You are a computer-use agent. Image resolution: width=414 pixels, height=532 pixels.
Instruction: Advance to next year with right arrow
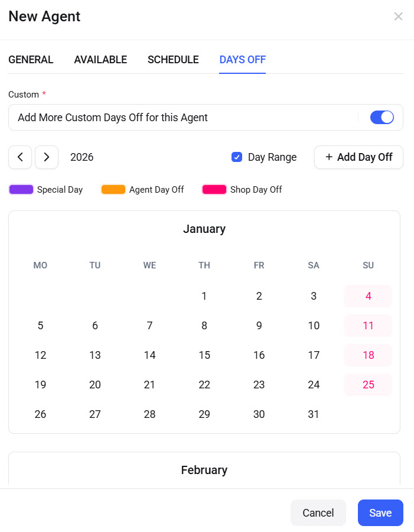coord(47,157)
